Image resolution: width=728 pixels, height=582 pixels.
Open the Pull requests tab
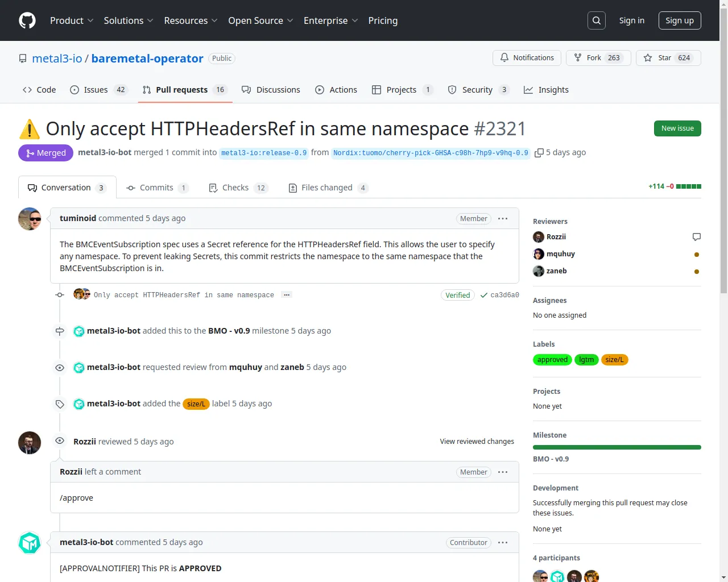(185, 90)
